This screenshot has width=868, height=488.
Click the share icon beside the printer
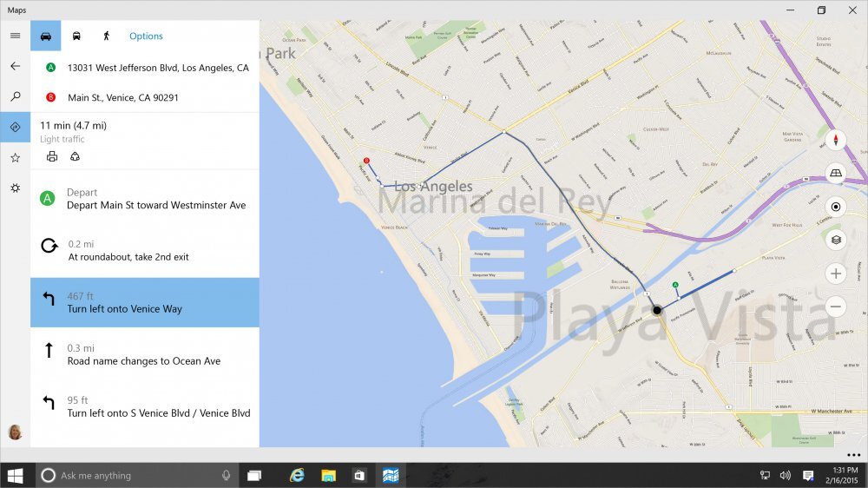(75, 156)
